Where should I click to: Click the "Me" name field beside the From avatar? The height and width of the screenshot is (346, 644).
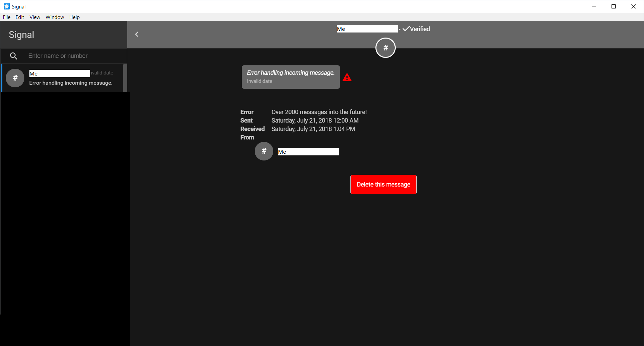[x=308, y=151]
